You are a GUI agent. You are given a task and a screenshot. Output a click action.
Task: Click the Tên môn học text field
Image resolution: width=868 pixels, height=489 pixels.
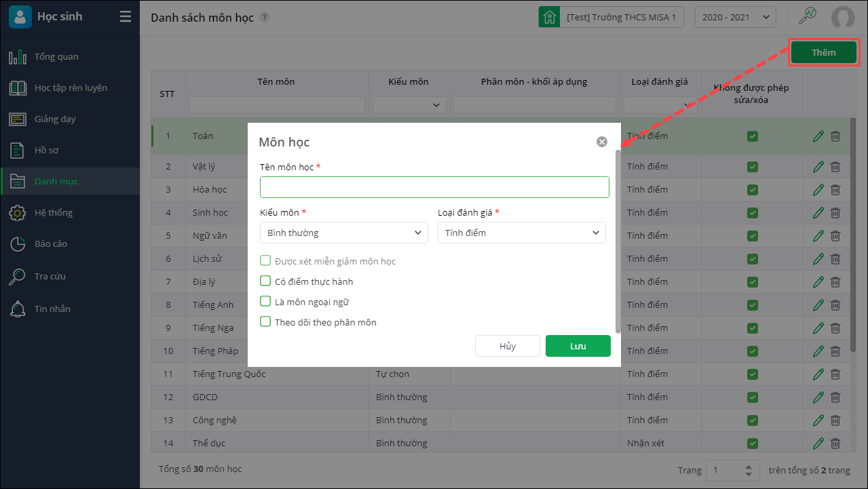click(434, 187)
